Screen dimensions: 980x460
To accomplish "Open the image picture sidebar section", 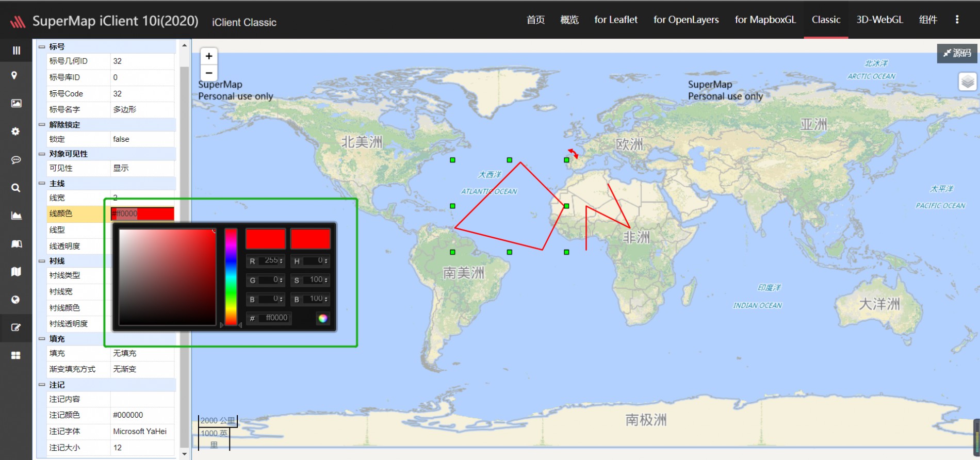I will (x=16, y=103).
